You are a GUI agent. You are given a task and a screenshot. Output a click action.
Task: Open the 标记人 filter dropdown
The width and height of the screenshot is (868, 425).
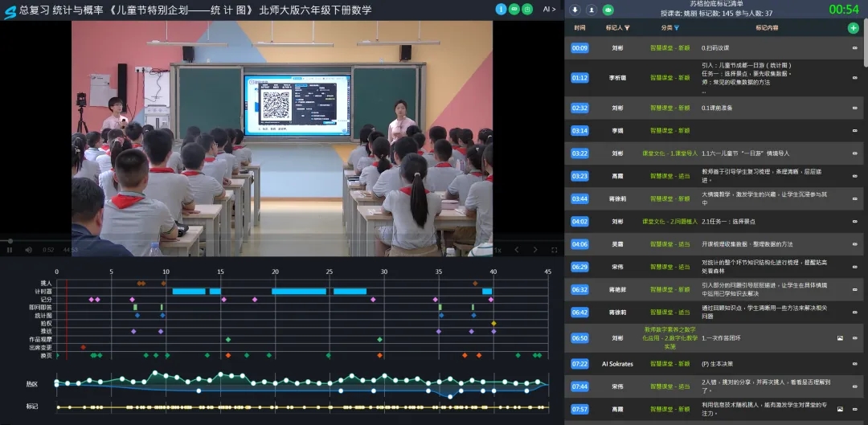(x=627, y=28)
